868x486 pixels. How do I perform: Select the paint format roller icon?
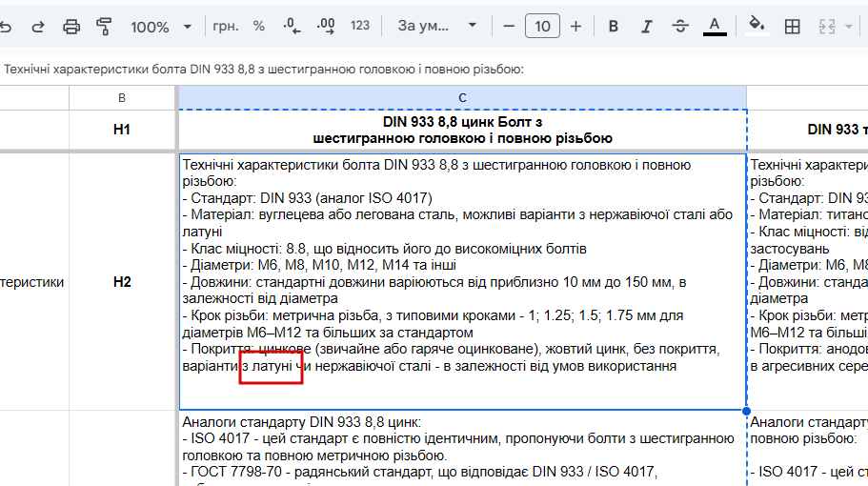click(104, 26)
